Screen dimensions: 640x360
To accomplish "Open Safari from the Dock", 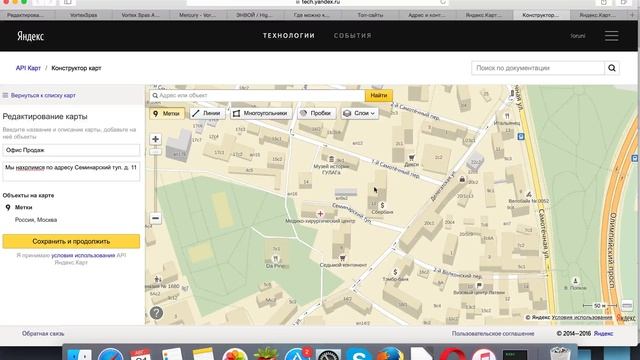I will (x=110, y=354).
